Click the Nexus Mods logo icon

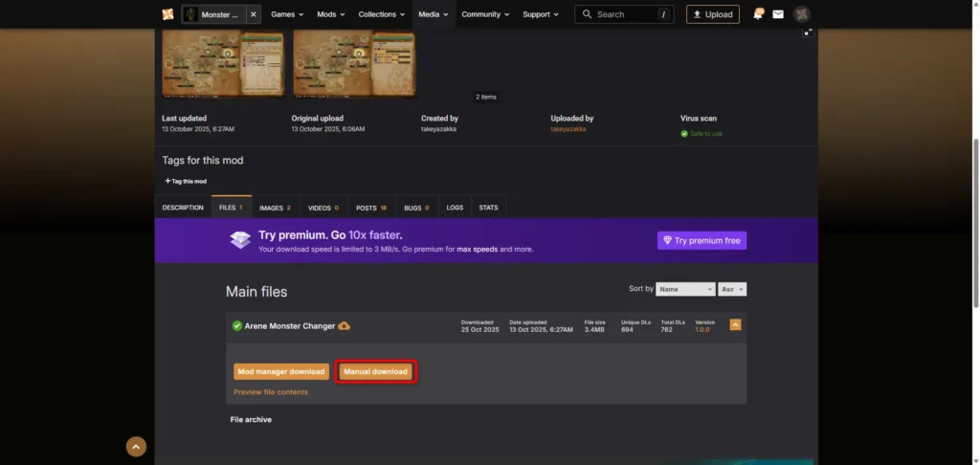[168, 13]
